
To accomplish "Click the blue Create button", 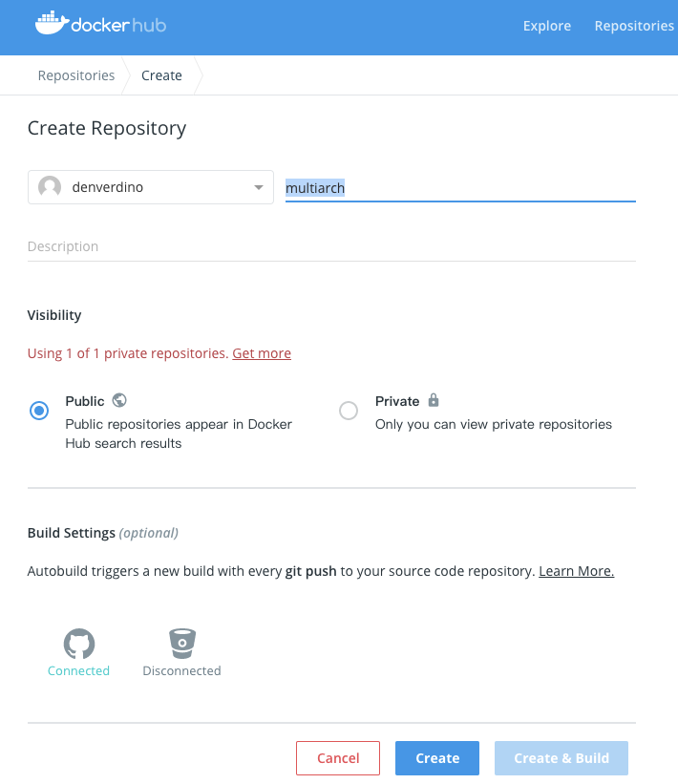I will tap(437, 758).
